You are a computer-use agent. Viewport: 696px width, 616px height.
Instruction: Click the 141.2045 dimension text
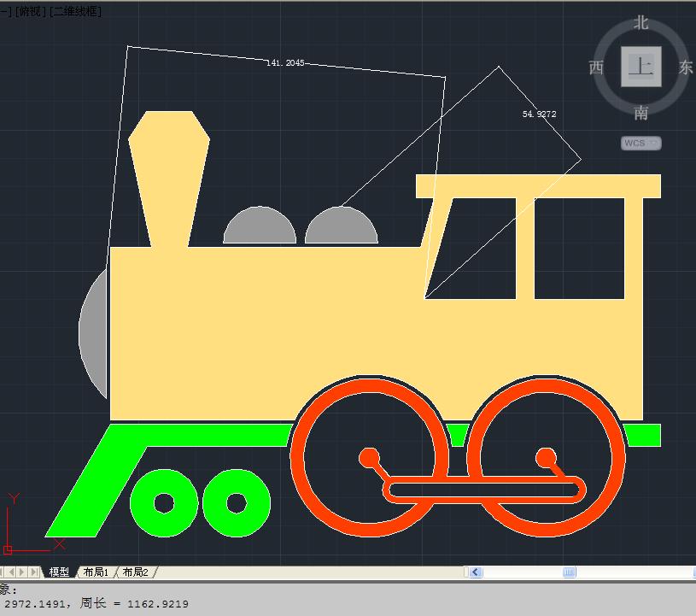[x=284, y=63]
